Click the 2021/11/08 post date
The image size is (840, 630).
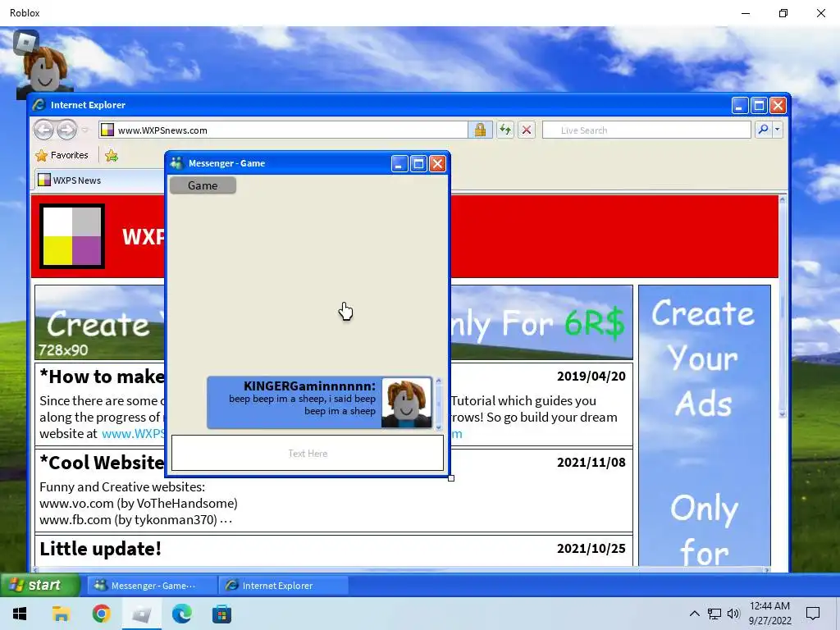click(x=591, y=463)
